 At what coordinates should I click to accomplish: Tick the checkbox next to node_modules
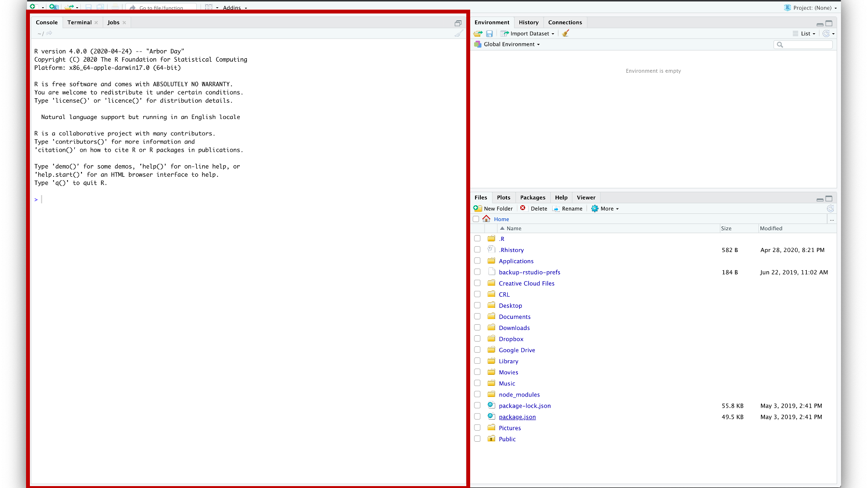477,394
